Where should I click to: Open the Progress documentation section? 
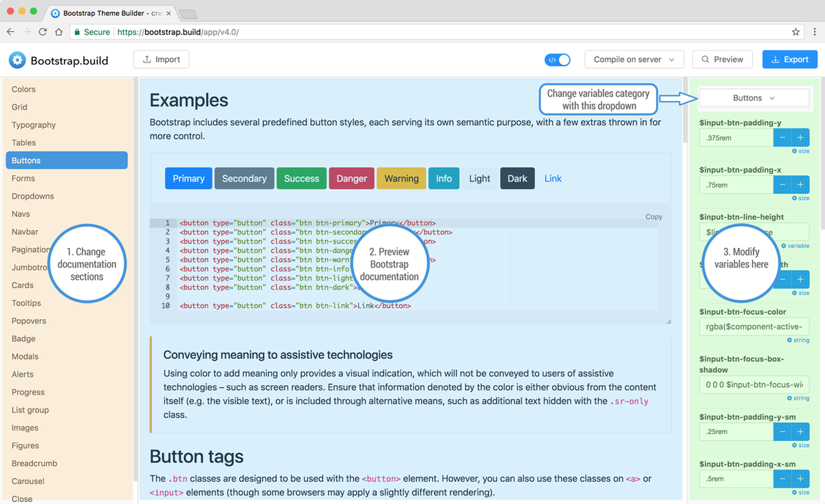pyautogui.click(x=27, y=393)
